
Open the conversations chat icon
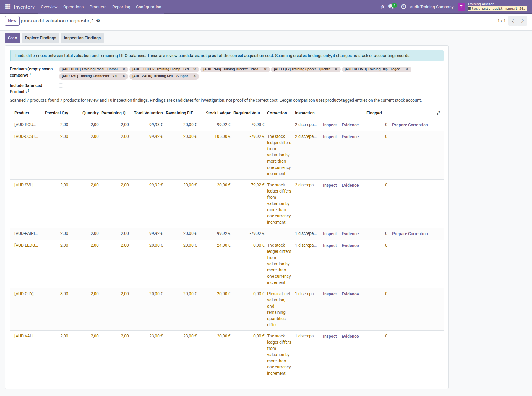[391, 7]
